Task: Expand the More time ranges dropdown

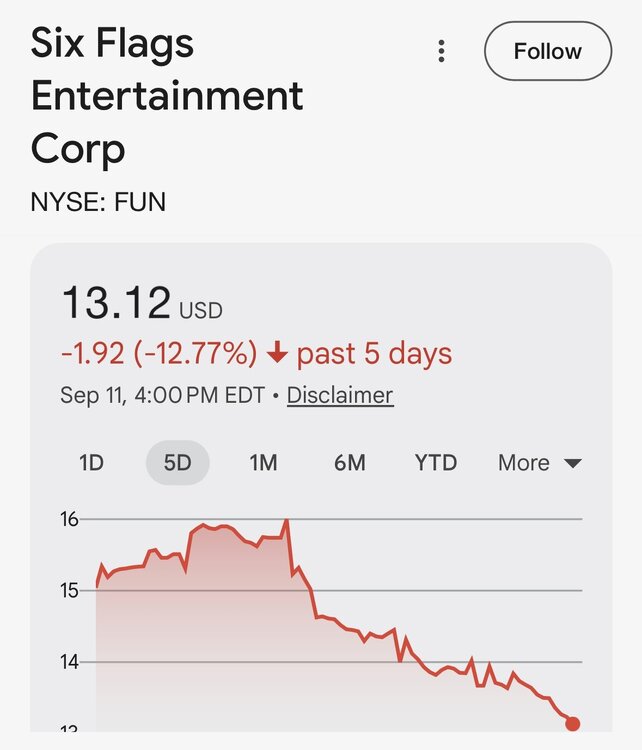Action: pyautogui.click(x=540, y=463)
